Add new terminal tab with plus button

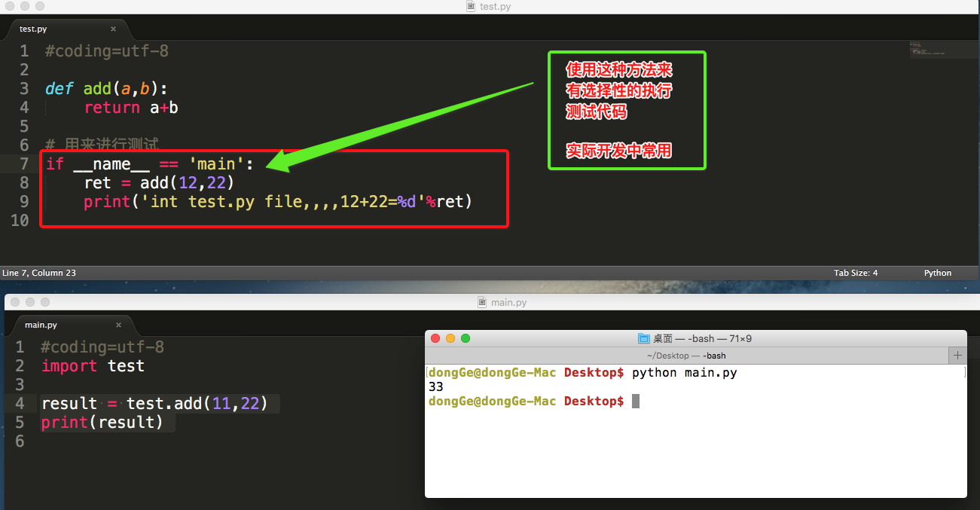coord(958,356)
